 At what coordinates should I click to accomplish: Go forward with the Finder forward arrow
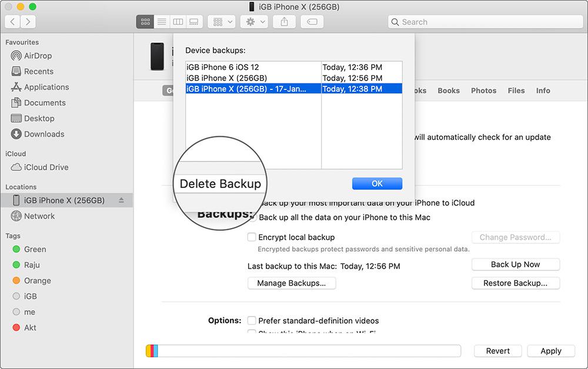point(28,22)
